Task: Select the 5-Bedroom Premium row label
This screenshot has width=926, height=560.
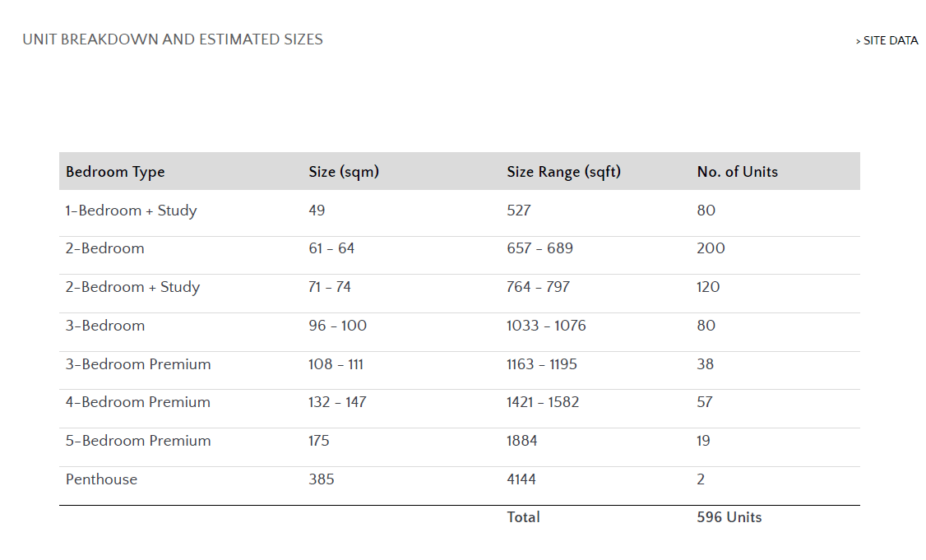Action: [138, 441]
